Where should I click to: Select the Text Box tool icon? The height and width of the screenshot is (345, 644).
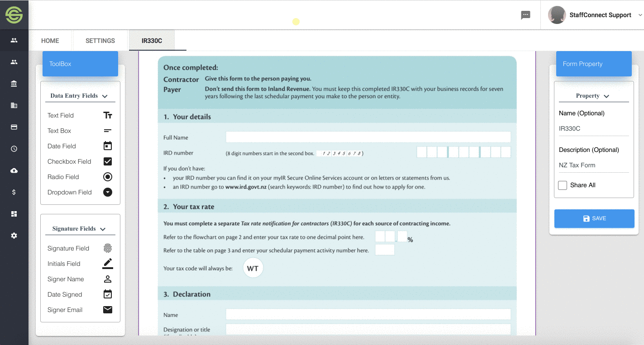click(108, 131)
